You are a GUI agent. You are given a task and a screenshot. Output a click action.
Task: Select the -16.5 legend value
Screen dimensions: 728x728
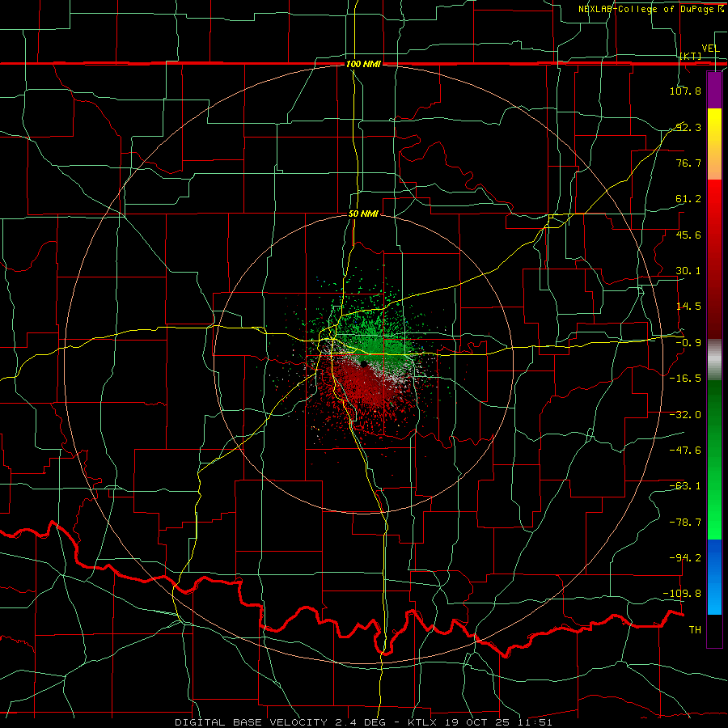tap(685, 379)
